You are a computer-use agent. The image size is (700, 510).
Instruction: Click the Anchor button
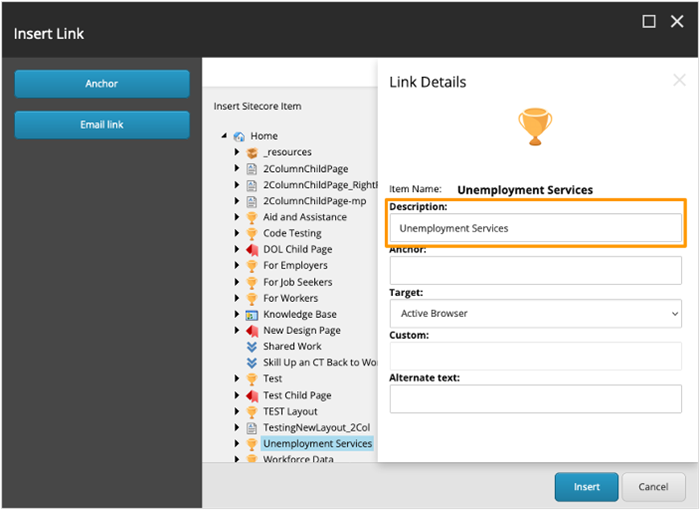[102, 84]
